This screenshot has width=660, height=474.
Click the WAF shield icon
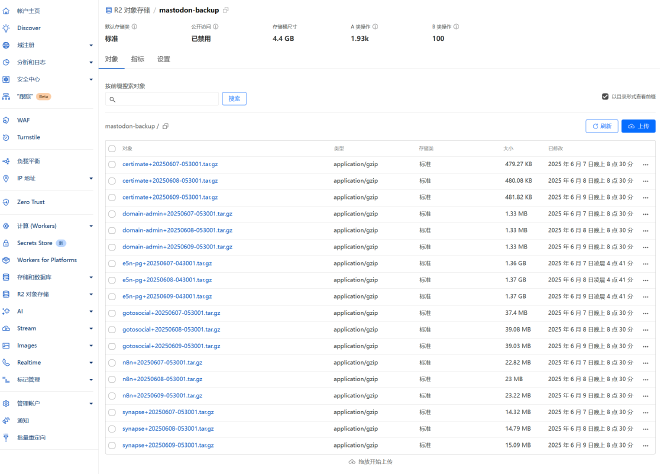(6, 120)
